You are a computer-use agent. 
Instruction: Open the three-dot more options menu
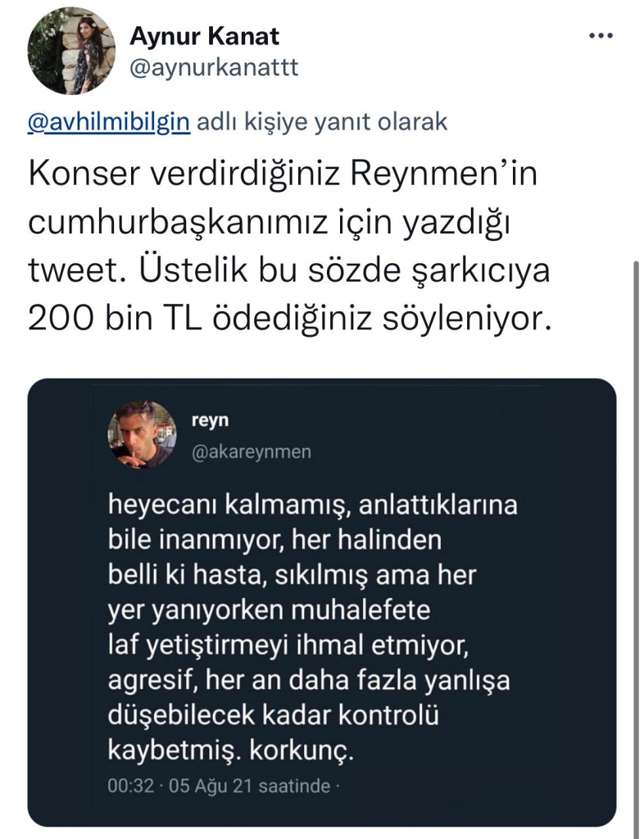point(602,37)
